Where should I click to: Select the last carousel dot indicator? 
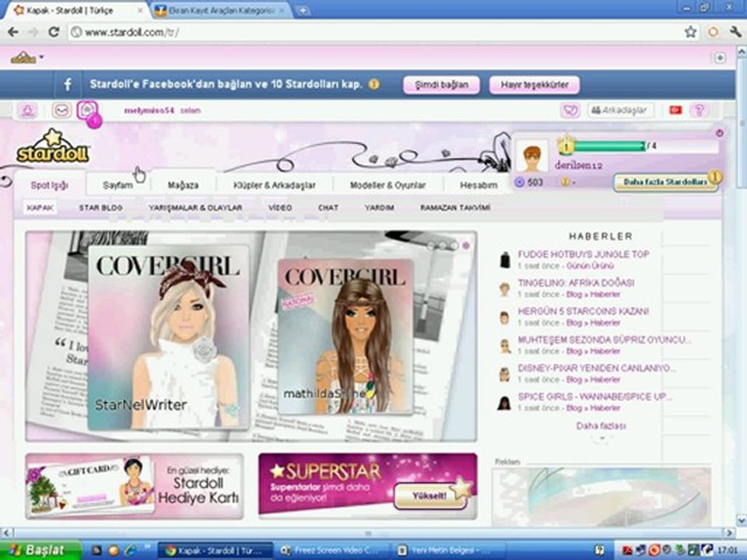tap(466, 245)
